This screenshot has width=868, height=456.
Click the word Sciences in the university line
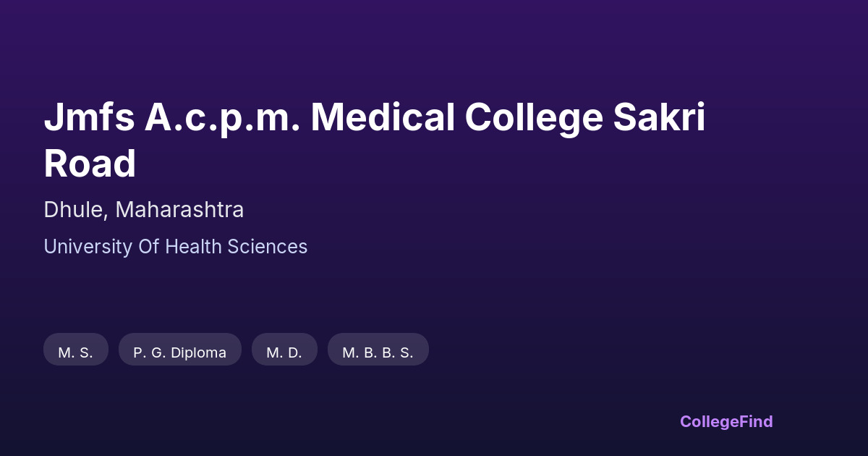(267, 247)
